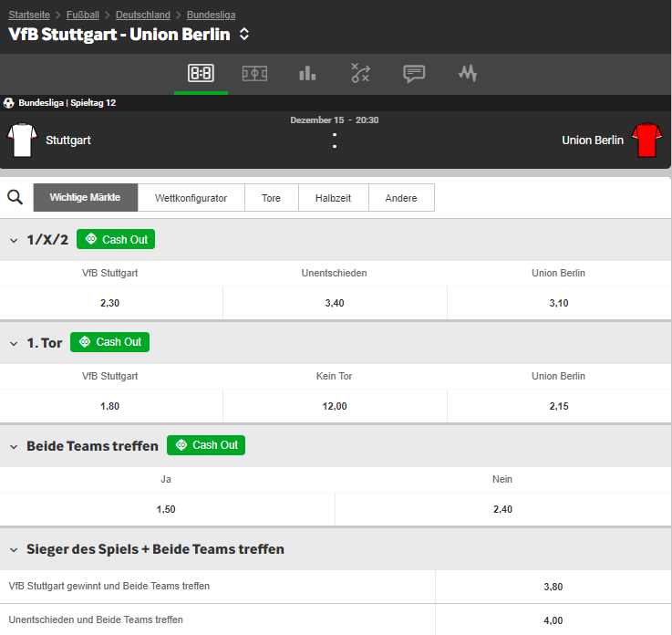Click the Dezember 15 - 20:30 kickoff time
This screenshot has height=635, width=672.
point(335,120)
